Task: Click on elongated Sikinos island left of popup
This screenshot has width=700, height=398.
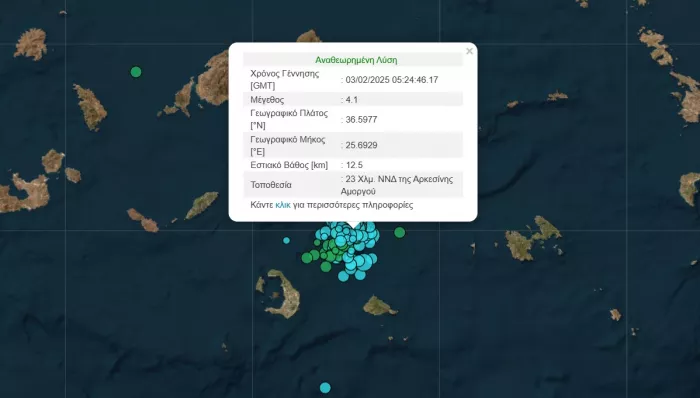Action: [202, 205]
